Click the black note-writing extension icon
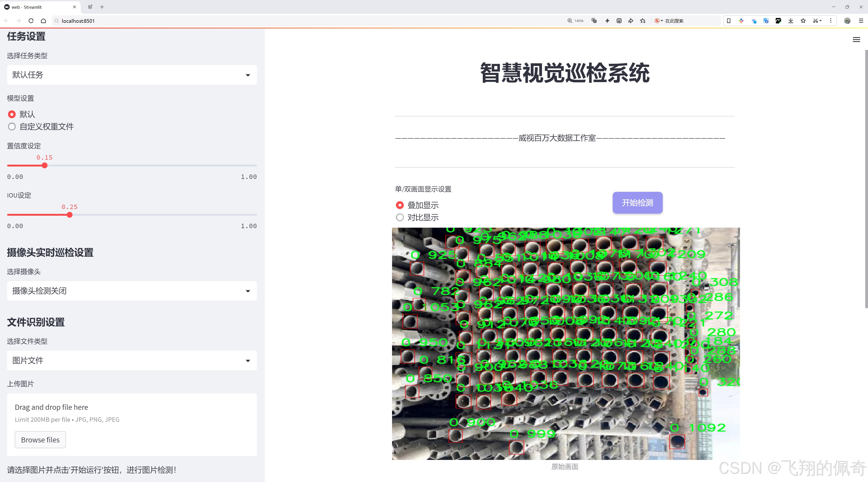 (778, 20)
